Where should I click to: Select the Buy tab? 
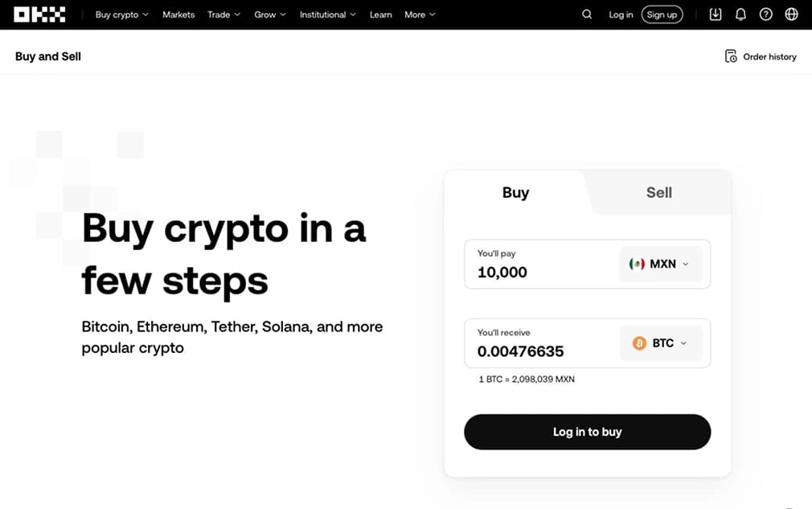tap(515, 193)
